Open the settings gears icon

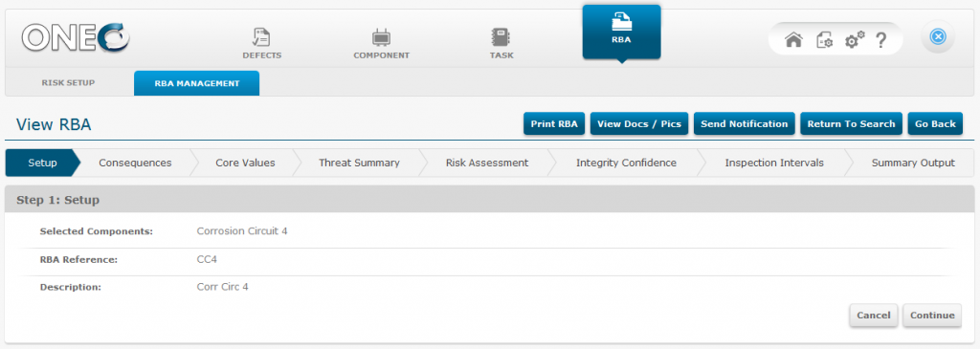pos(854,40)
